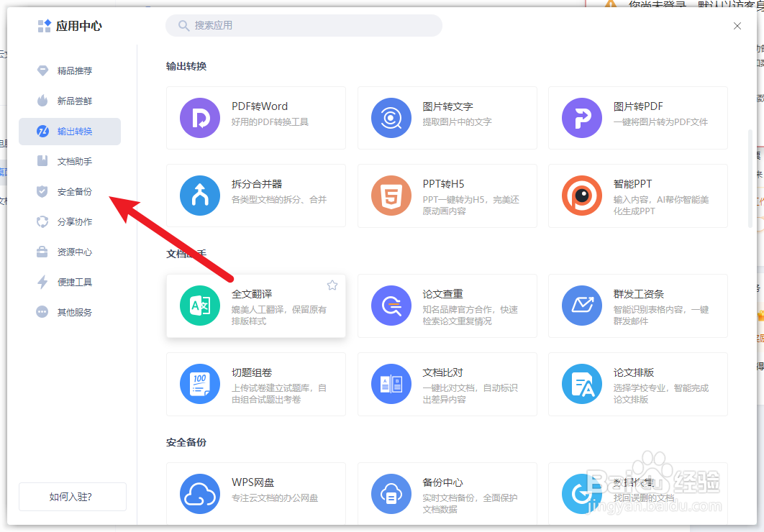The width and height of the screenshot is (764, 532).
Task: Click the 文档比对 title text
Action: [442, 372]
